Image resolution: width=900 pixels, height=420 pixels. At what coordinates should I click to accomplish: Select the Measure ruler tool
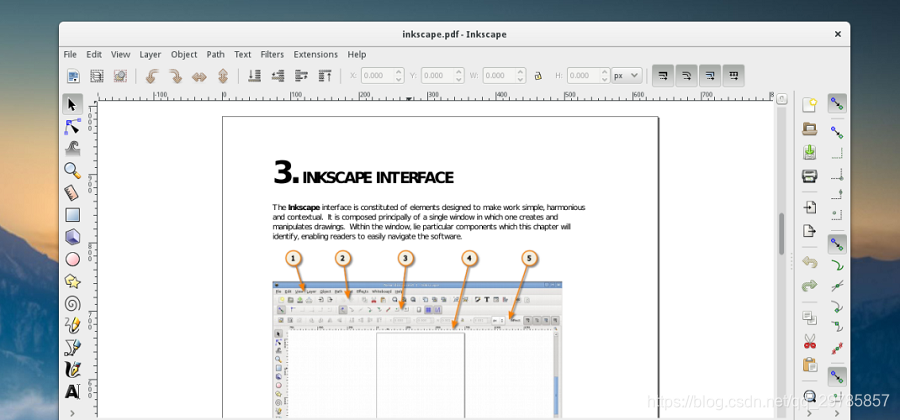[72, 193]
